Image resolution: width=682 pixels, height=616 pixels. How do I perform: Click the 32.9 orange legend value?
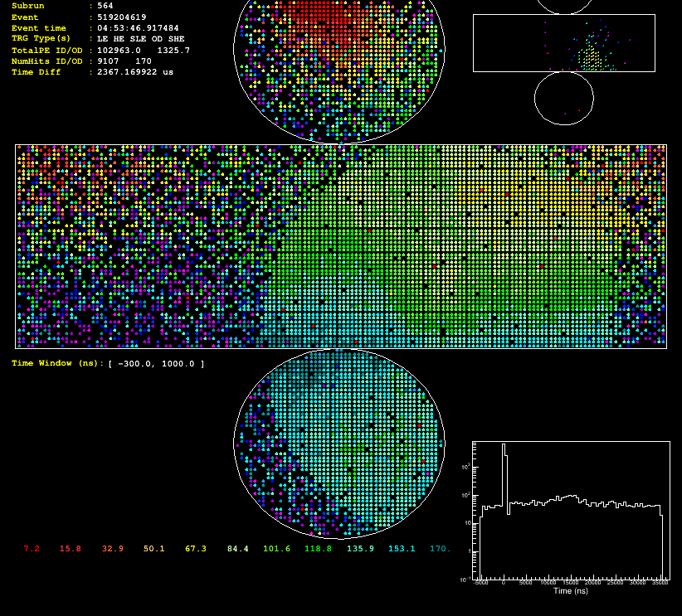click(x=113, y=549)
